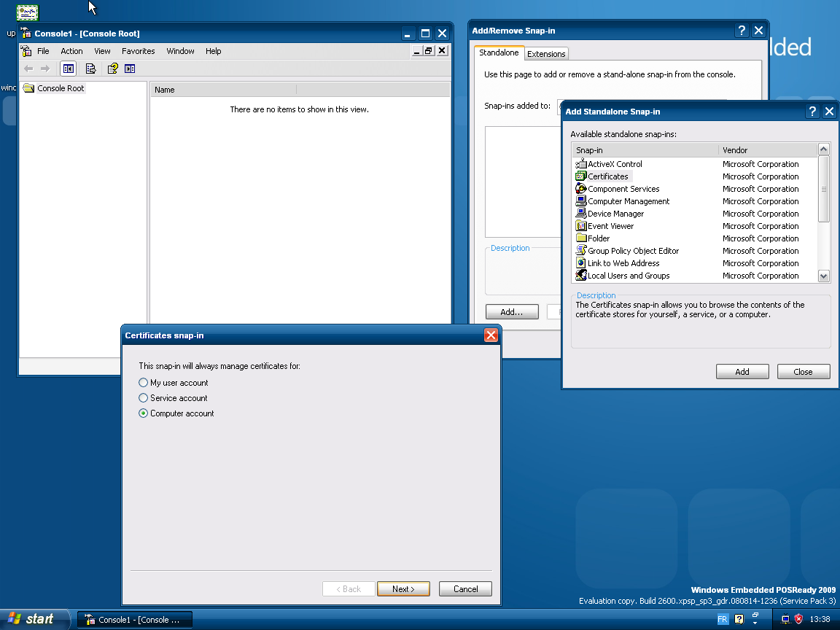Click help question mark on Add Standalone Snap-in
The image size is (840, 630).
812,111
